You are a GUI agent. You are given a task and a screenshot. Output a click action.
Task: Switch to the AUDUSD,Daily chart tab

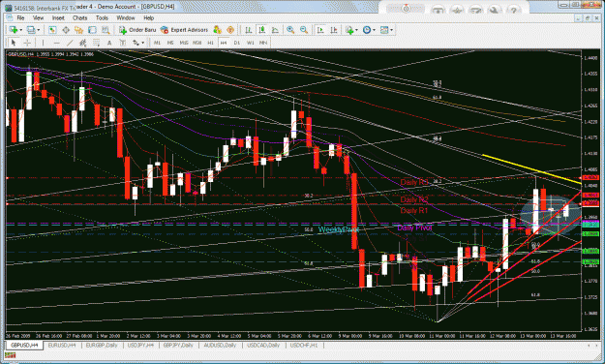coord(220,345)
